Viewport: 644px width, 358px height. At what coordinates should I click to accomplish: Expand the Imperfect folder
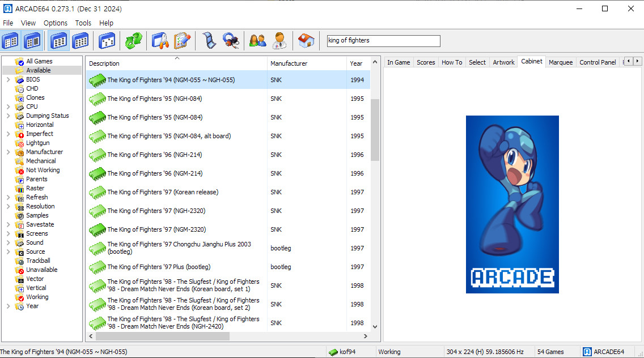pos(8,134)
